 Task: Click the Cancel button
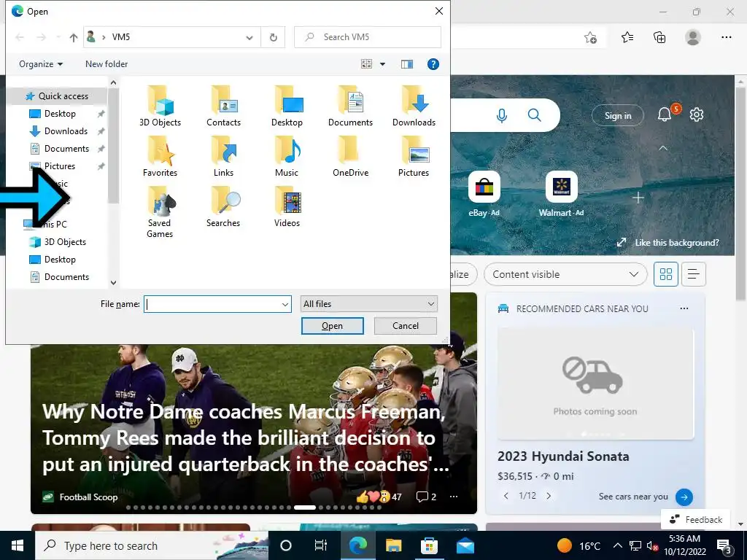pyautogui.click(x=406, y=326)
